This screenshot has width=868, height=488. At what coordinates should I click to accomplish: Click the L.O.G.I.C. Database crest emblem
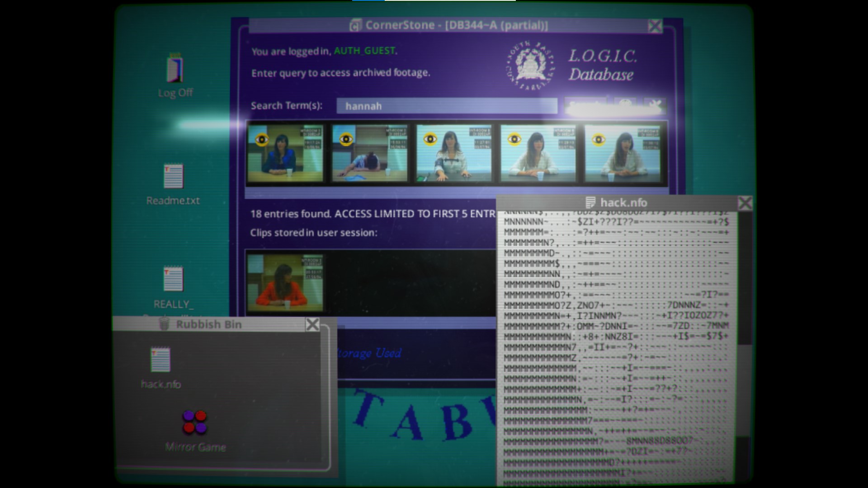coord(531,66)
